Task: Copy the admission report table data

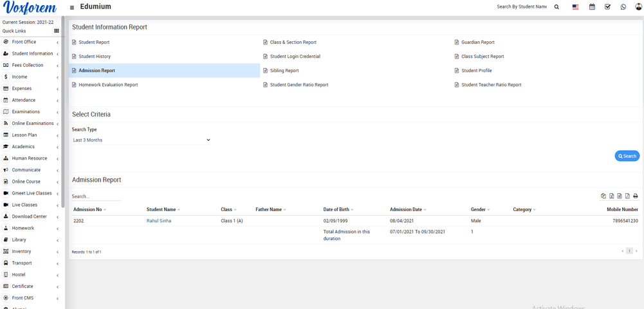Action: click(x=603, y=196)
